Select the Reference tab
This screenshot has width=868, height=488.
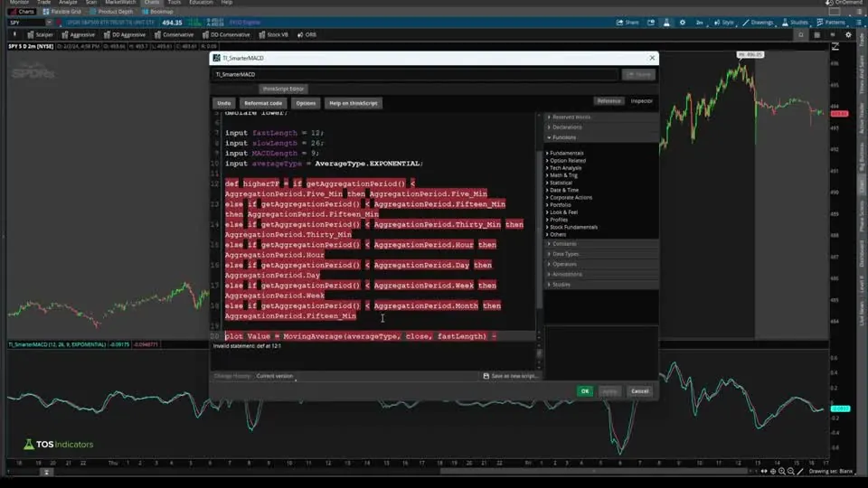pos(609,101)
